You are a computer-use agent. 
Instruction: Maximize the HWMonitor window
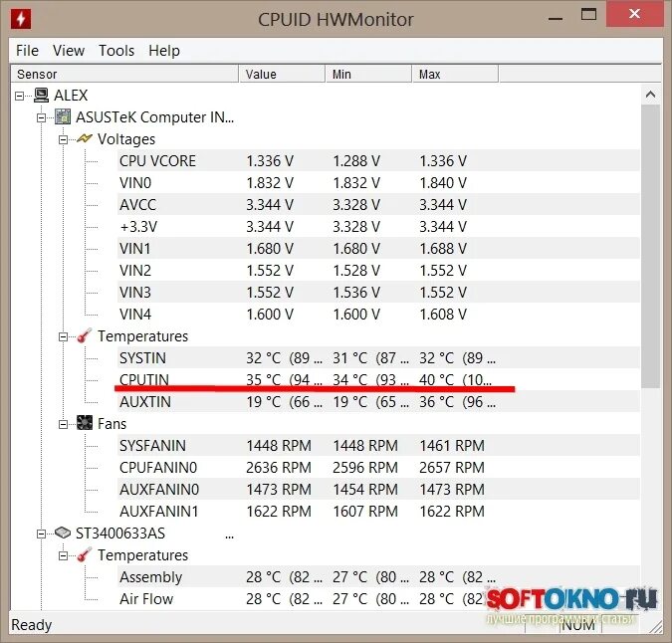point(588,15)
